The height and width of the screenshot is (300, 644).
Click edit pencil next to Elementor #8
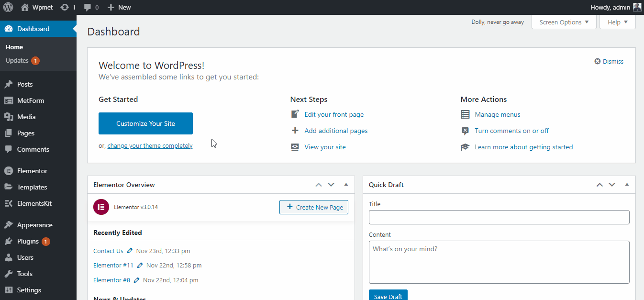point(136,280)
